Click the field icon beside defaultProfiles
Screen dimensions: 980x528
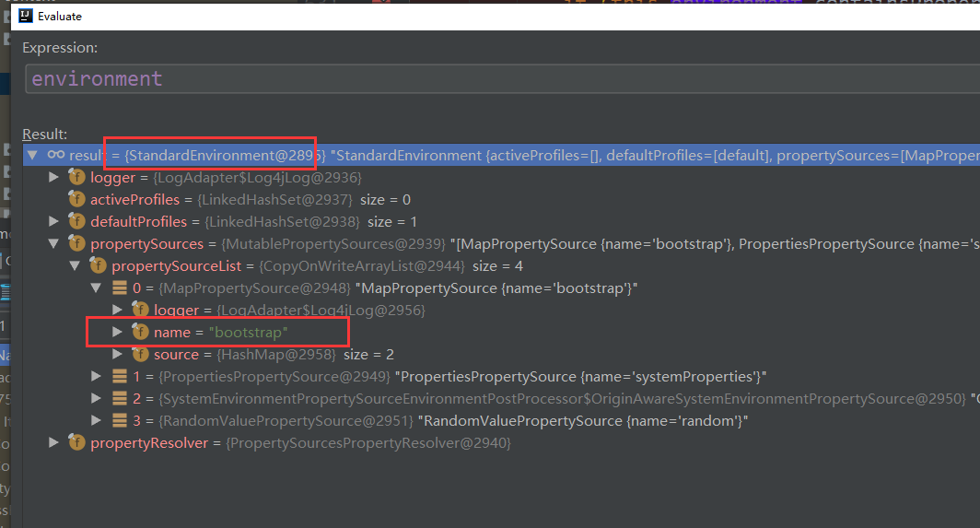click(x=76, y=221)
